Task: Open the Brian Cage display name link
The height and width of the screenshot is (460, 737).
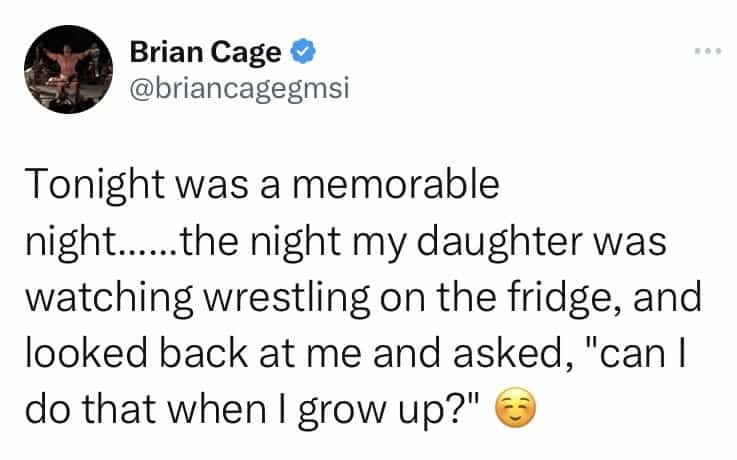Action: click(205, 50)
